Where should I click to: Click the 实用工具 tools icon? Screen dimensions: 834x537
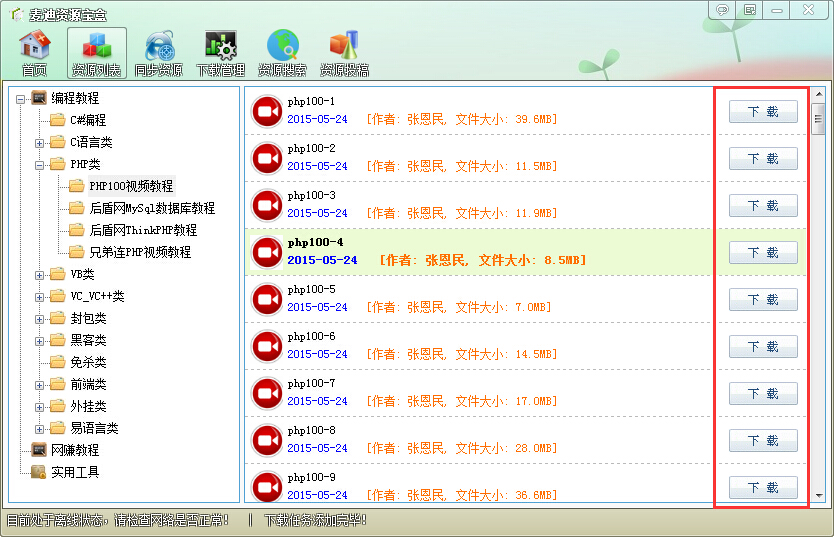[x=39, y=472]
